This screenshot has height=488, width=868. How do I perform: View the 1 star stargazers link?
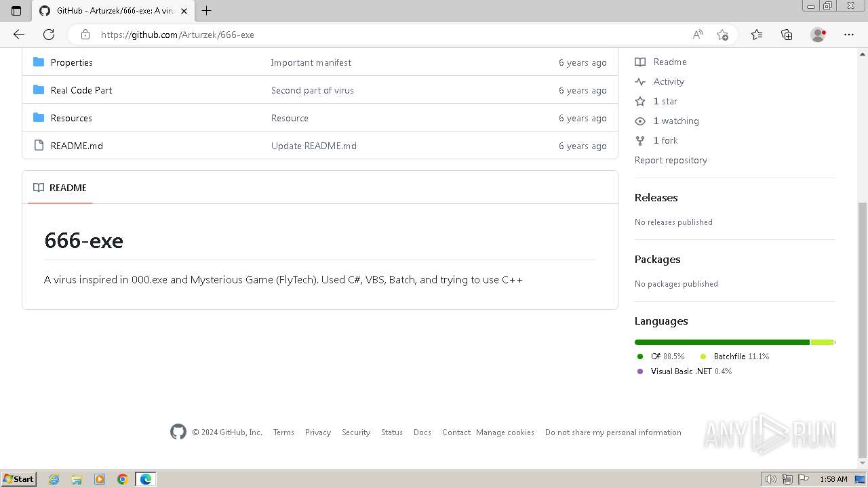656,101
